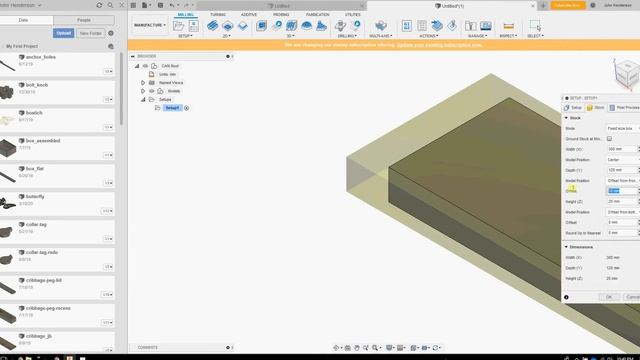Click the Orbit tool in navigation bar
640x360 pixels.
(x=337, y=348)
